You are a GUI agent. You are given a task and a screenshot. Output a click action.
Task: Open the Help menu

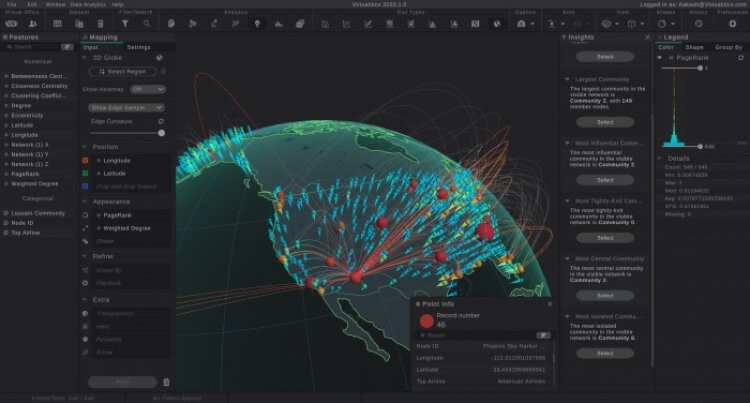point(117,4)
